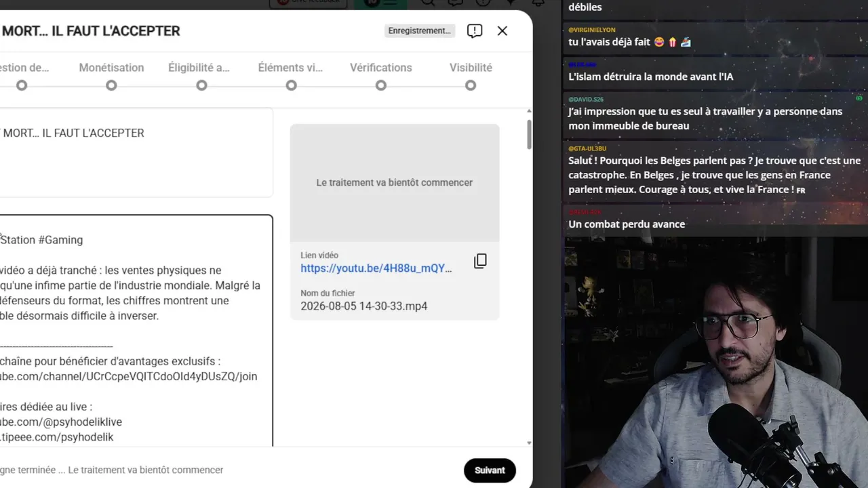Click the 'tipeee.com/psyhodelik' URL in description
The height and width of the screenshot is (488, 868).
pyautogui.click(x=57, y=437)
